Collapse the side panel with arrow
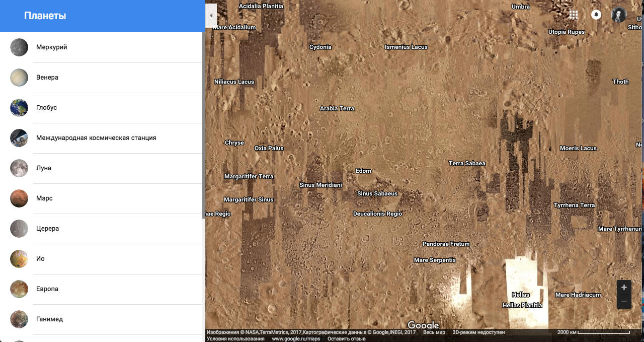The height and width of the screenshot is (342, 644). pyautogui.click(x=211, y=16)
